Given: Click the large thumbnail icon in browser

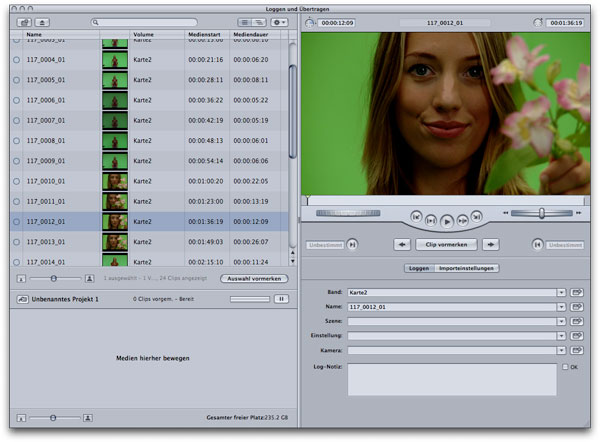Looking at the screenshot, I should click(89, 279).
